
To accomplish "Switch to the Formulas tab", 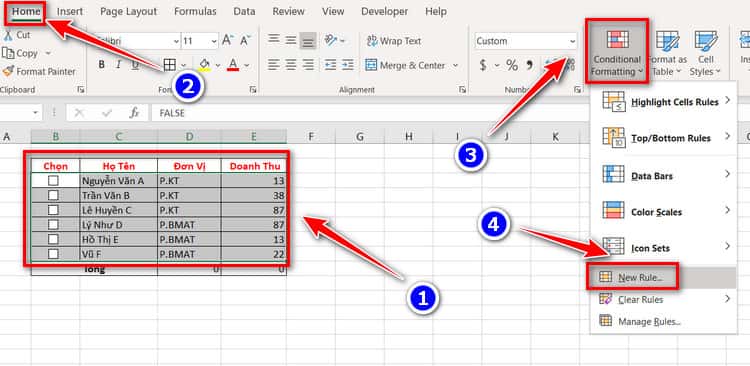I will pyautogui.click(x=195, y=11).
